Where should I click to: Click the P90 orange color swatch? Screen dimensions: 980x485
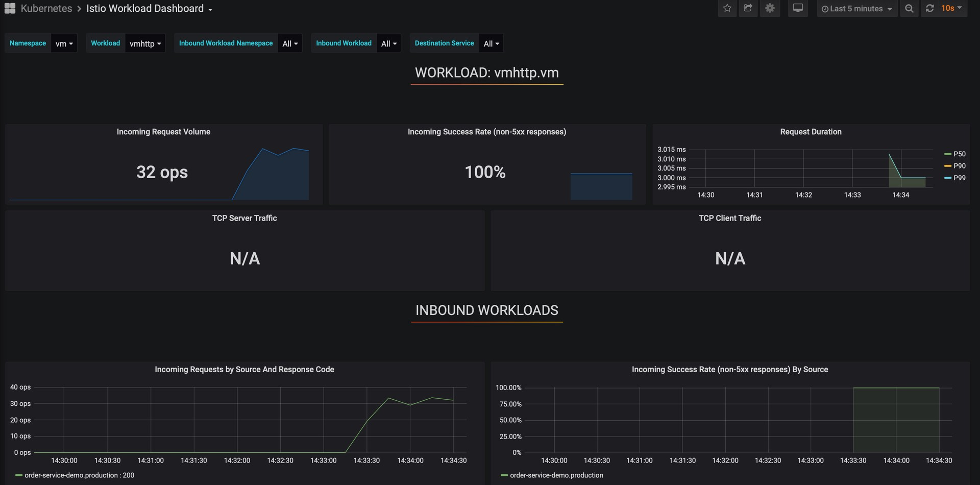(x=948, y=166)
